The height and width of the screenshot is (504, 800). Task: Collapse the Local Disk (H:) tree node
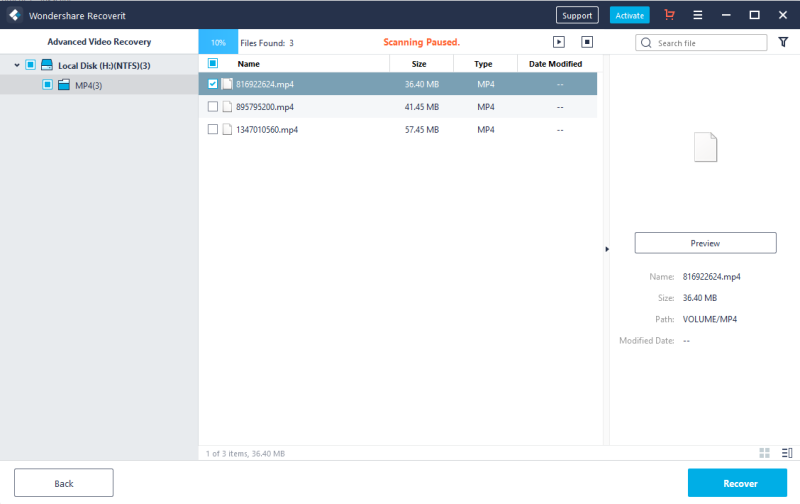17,65
